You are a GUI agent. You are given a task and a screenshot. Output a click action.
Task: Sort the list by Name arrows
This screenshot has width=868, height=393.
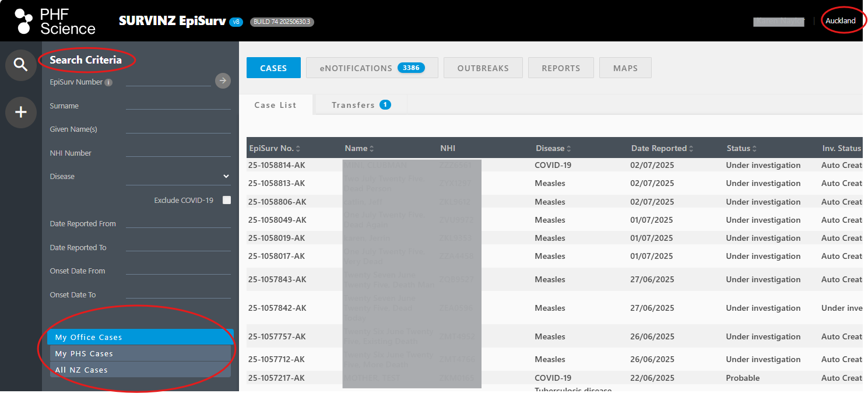coord(372,149)
